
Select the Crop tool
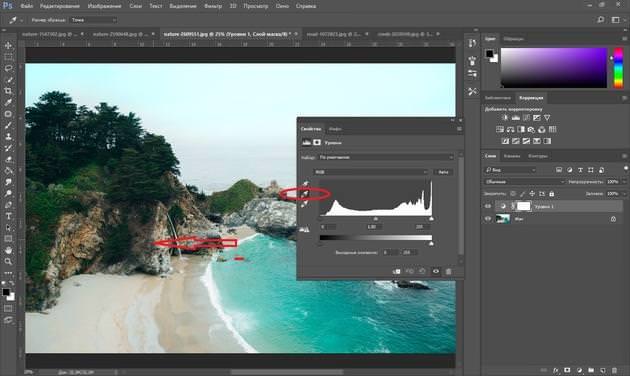(8, 91)
